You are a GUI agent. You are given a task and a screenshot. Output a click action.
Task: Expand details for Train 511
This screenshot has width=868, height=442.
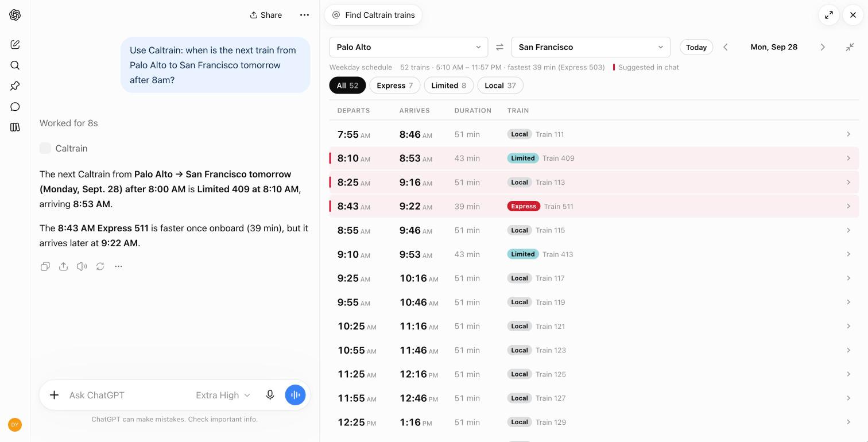pyautogui.click(x=848, y=207)
